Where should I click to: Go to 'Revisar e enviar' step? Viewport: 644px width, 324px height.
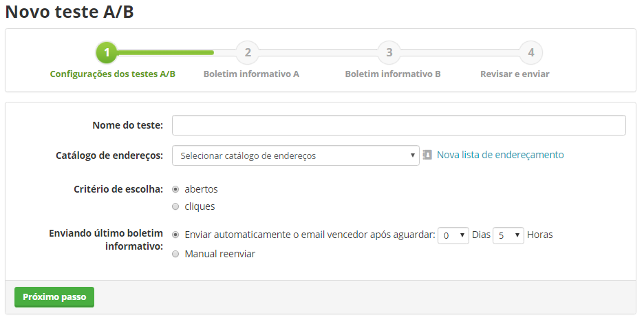pos(515,74)
